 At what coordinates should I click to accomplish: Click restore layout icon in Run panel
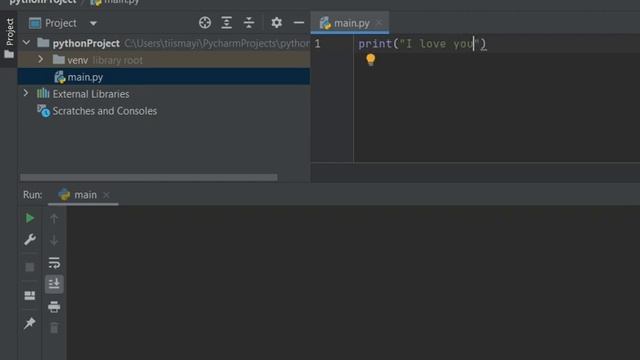pos(30,296)
